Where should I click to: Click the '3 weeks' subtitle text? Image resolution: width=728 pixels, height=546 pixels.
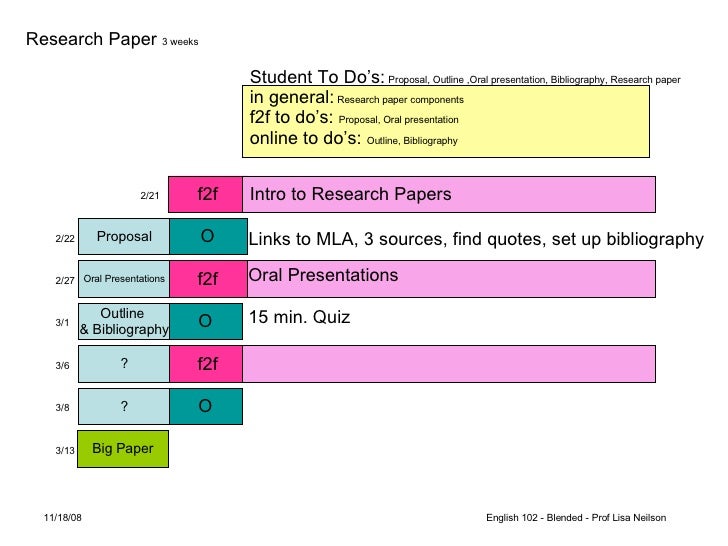(x=180, y=42)
